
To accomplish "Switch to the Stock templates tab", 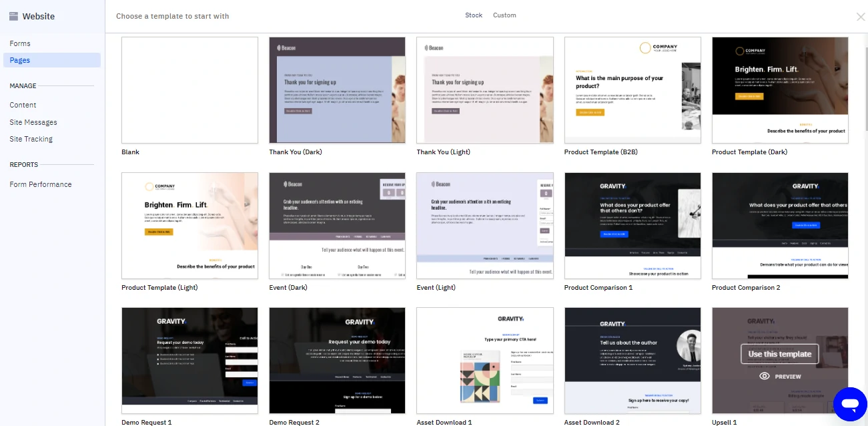I will click(474, 15).
